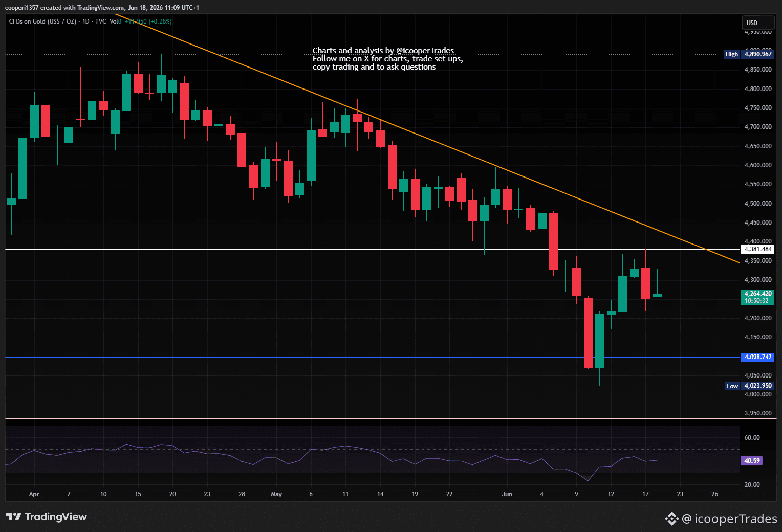This screenshot has width=782, height=532.
Task: Click 4,300.000 on the price axis
Action: [x=758, y=280]
